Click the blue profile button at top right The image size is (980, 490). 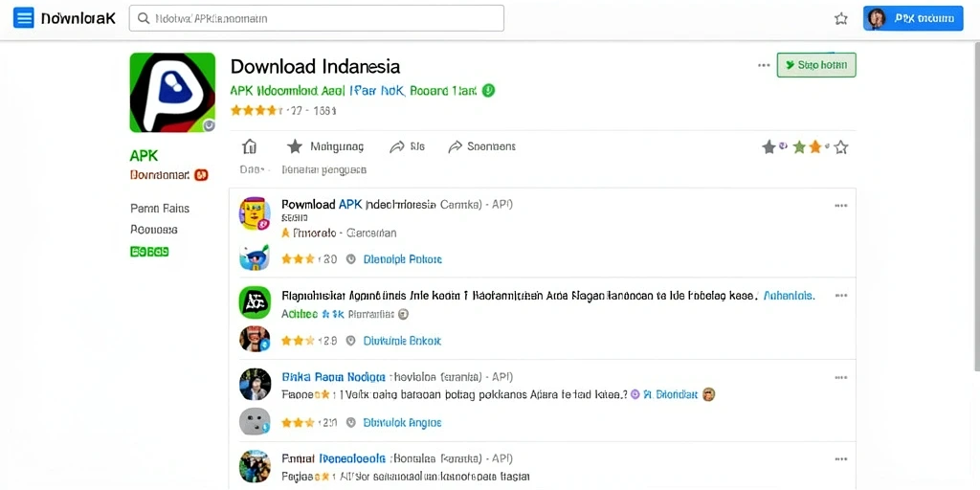pos(912,19)
